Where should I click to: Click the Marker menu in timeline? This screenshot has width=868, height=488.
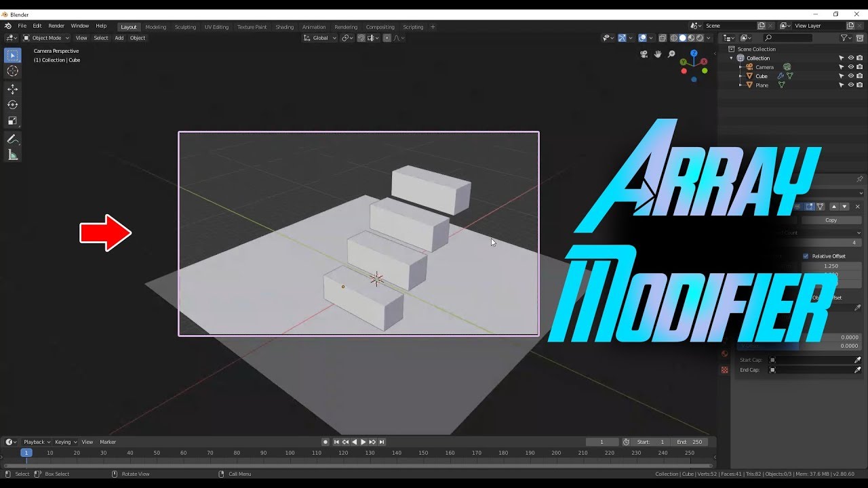point(108,442)
